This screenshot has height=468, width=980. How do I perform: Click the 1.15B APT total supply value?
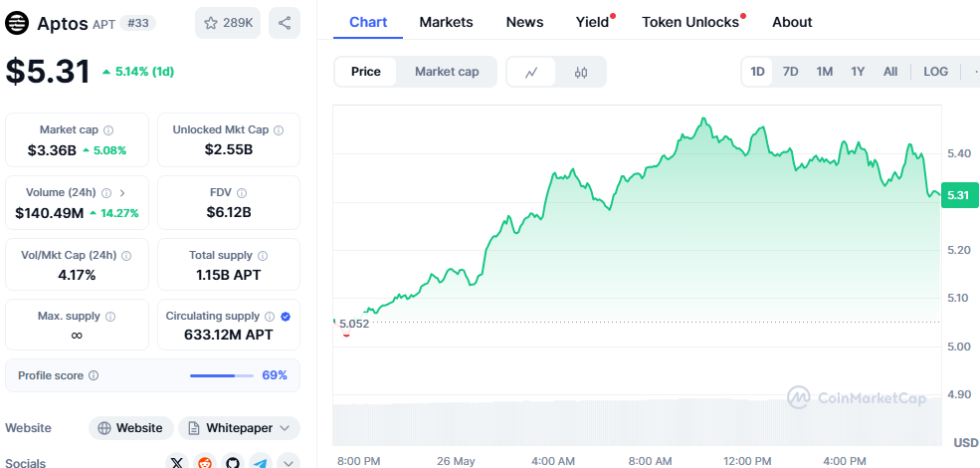(228, 275)
